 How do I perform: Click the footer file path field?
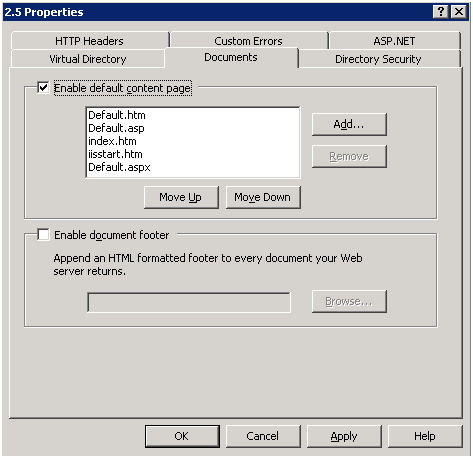click(189, 303)
